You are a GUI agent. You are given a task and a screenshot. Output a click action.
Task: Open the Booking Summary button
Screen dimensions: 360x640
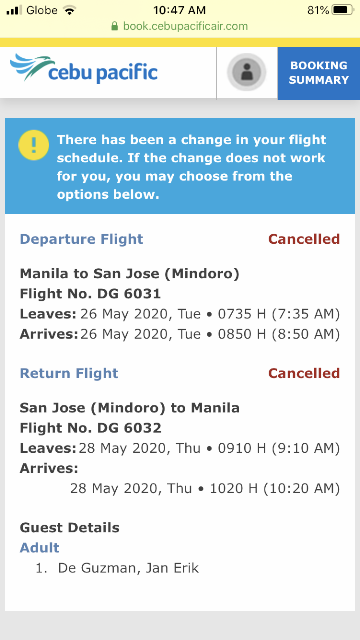[x=318, y=73]
